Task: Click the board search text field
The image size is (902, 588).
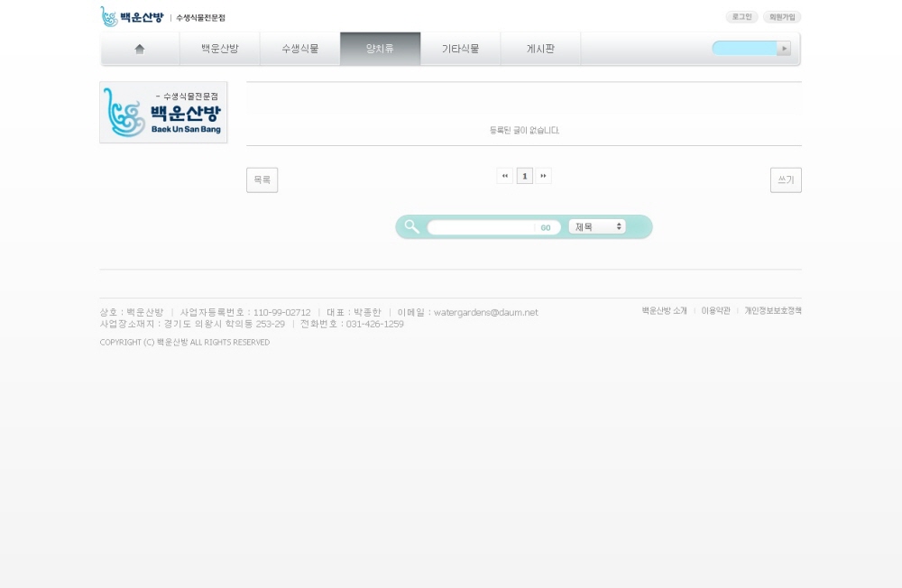Action: tap(482, 227)
